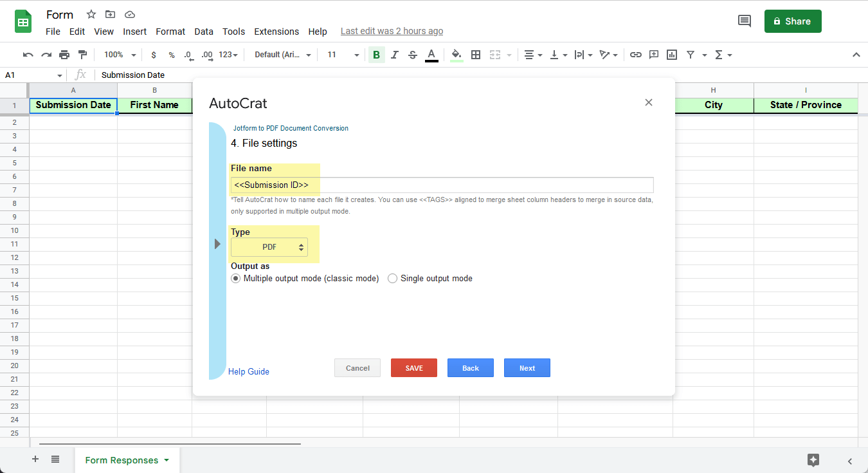The height and width of the screenshot is (473, 868).
Task: Click the Cancel button in AutoCrat
Action: click(357, 368)
